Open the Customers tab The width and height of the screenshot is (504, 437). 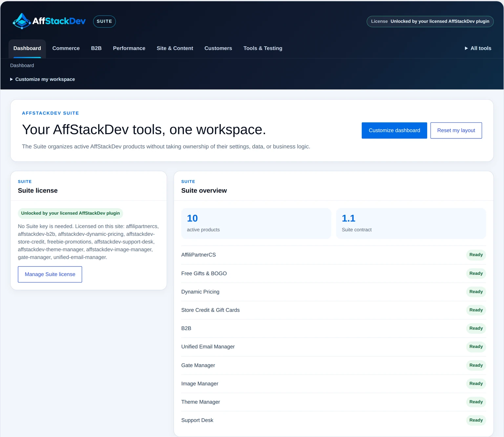coord(218,48)
